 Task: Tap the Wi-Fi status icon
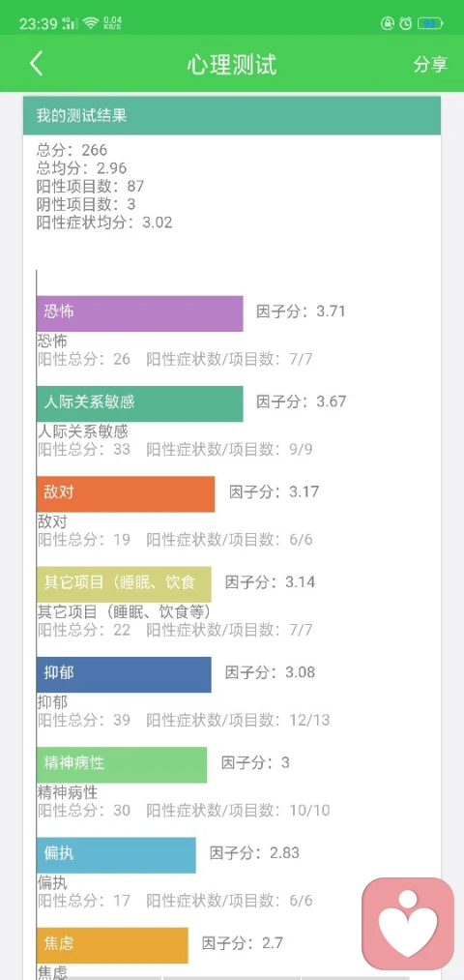[91, 24]
